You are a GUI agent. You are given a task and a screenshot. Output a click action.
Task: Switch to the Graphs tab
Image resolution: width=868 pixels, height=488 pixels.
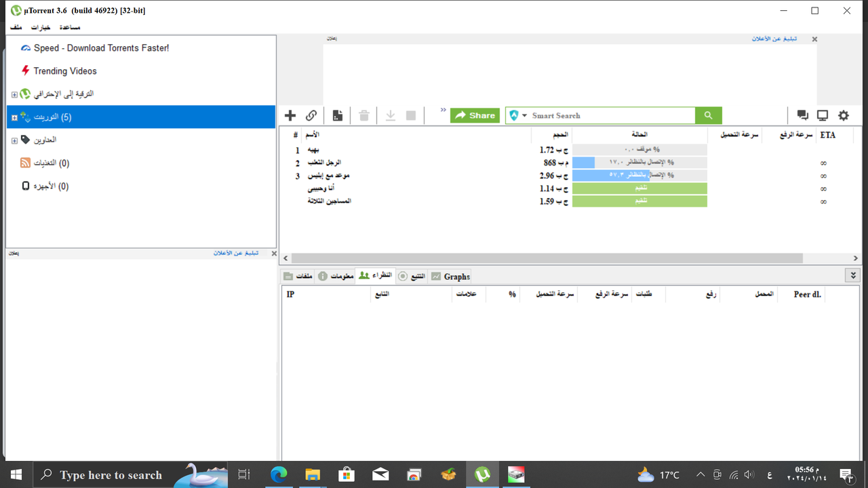(x=450, y=276)
